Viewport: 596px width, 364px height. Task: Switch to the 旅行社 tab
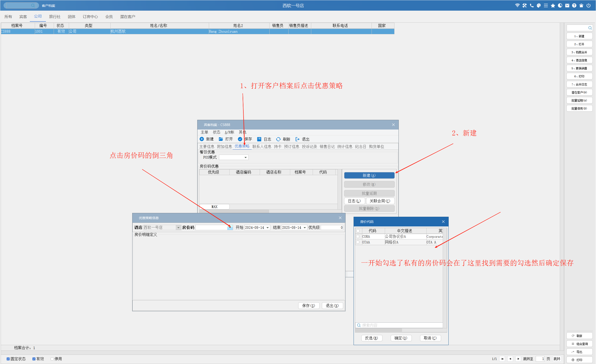tap(55, 17)
